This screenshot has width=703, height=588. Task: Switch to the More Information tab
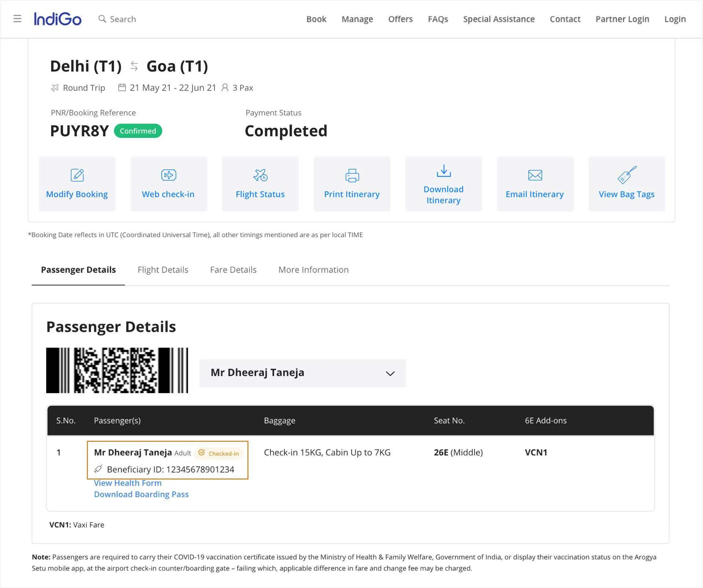click(x=314, y=270)
